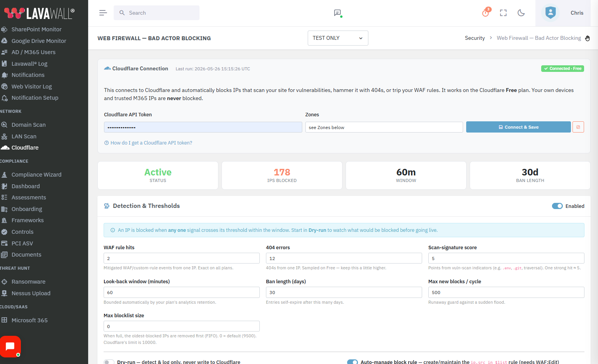This screenshot has height=364, width=598.
Task: Click the Scan-signature score field
Action: click(x=506, y=258)
